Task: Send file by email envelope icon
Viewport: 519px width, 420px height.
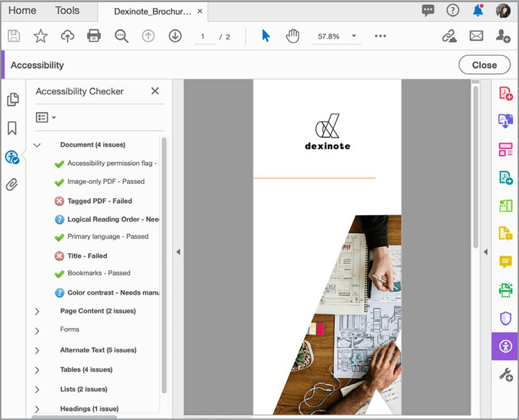Action: tap(476, 36)
